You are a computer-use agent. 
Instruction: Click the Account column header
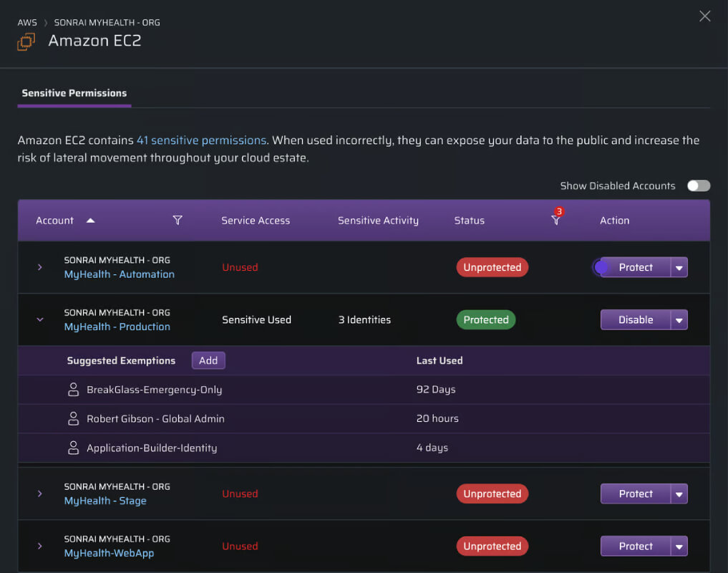click(55, 221)
